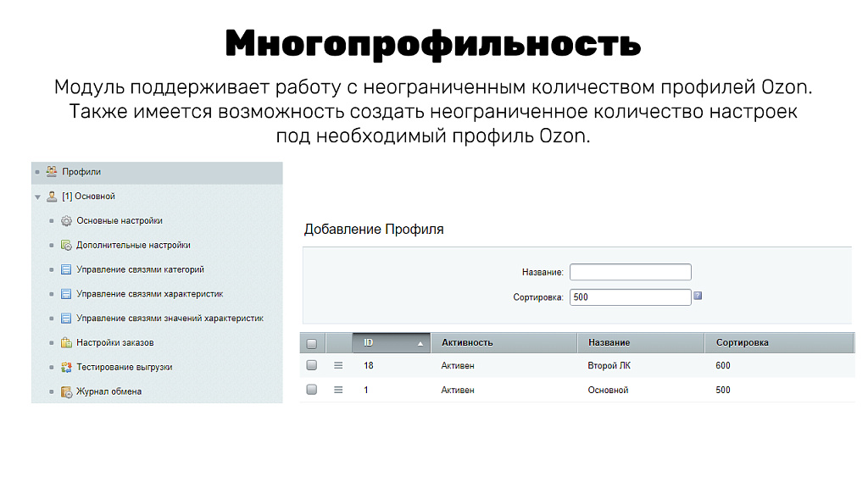This screenshot has width=868, height=488.
Task: Click the Профили users icon
Action: click(x=51, y=170)
